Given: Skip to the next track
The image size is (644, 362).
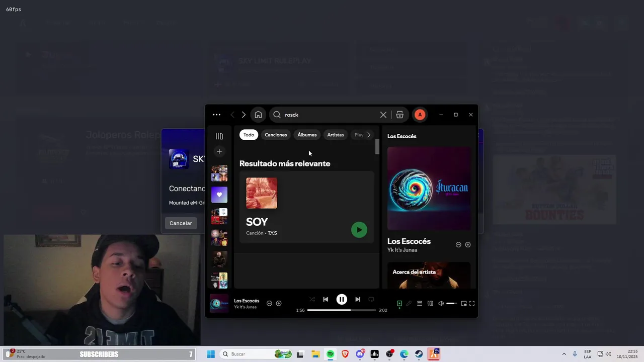Looking at the screenshot, I should [358, 299].
